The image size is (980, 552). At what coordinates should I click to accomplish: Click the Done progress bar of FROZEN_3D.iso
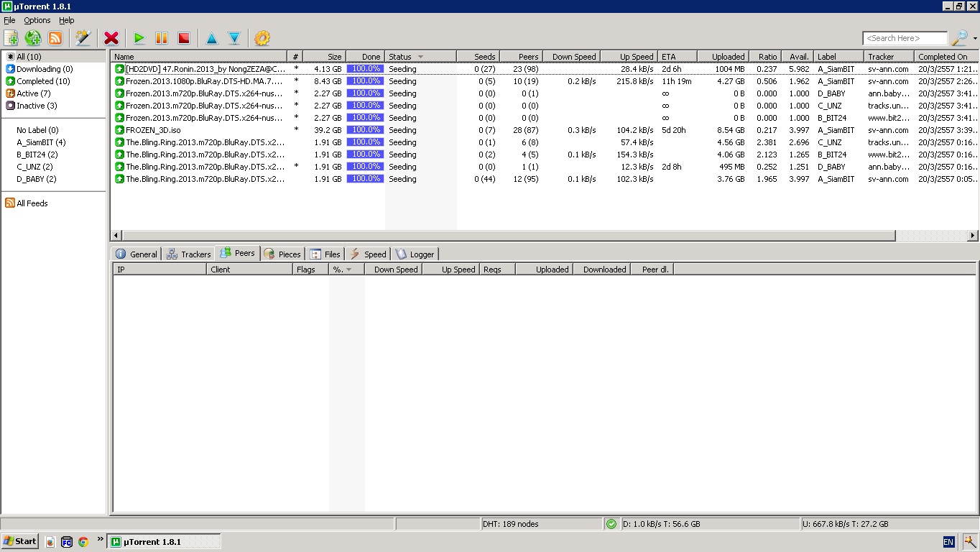365,130
